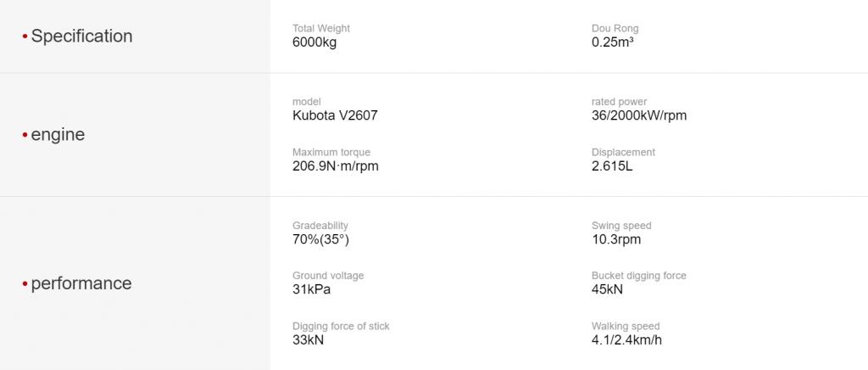Click the red bullet before engine

[25, 135]
